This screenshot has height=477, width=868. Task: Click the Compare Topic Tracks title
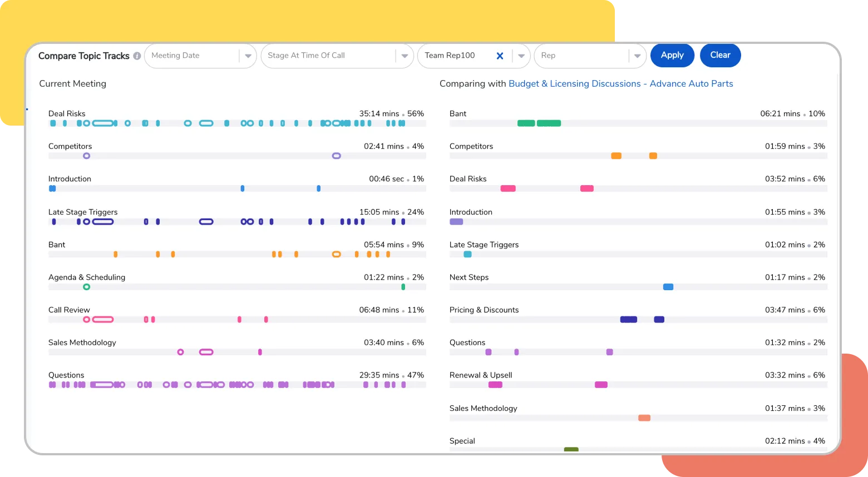click(83, 56)
